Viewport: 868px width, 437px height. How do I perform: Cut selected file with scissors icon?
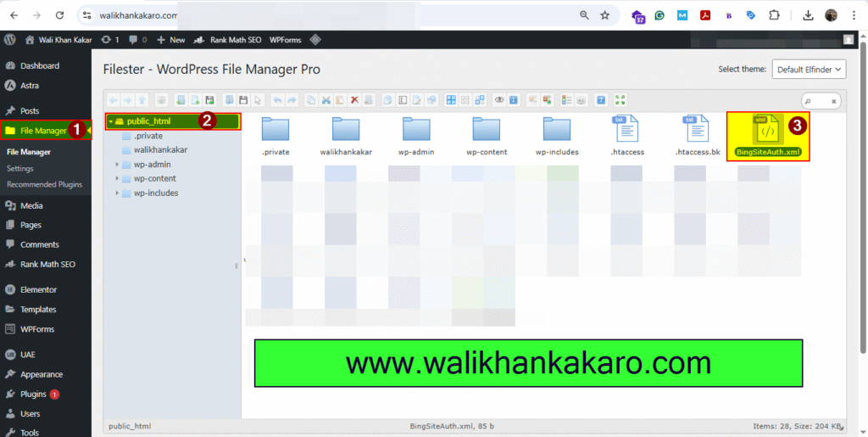point(326,100)
